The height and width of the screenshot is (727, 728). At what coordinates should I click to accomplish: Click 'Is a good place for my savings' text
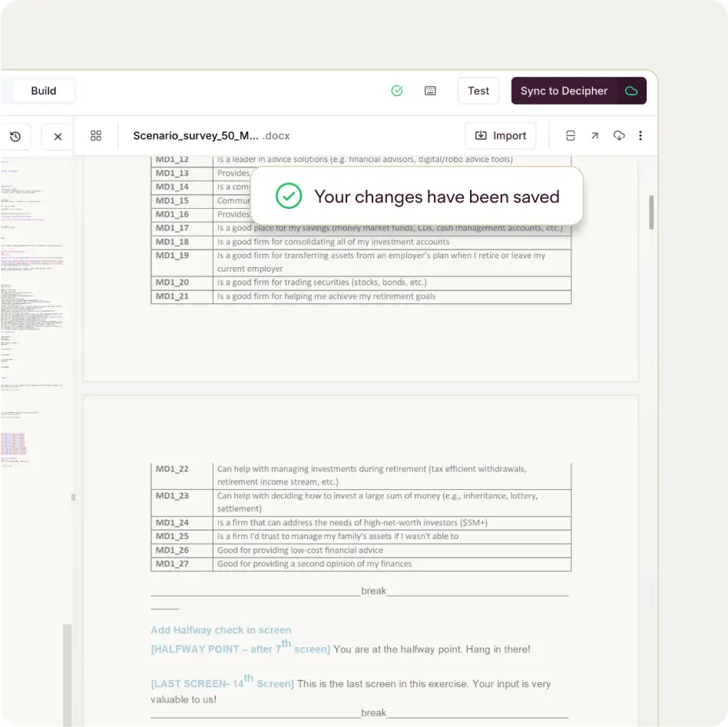tap(273, 228)
